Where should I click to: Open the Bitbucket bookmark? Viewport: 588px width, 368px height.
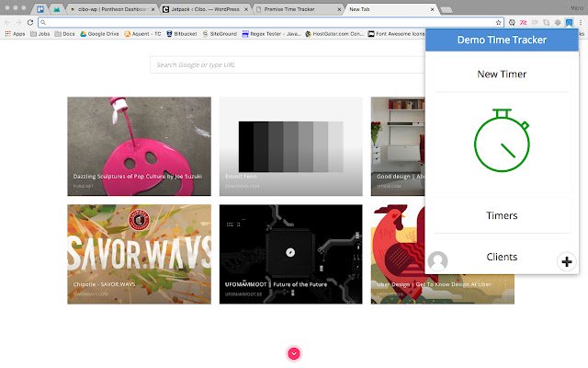[x=182, y=34]
